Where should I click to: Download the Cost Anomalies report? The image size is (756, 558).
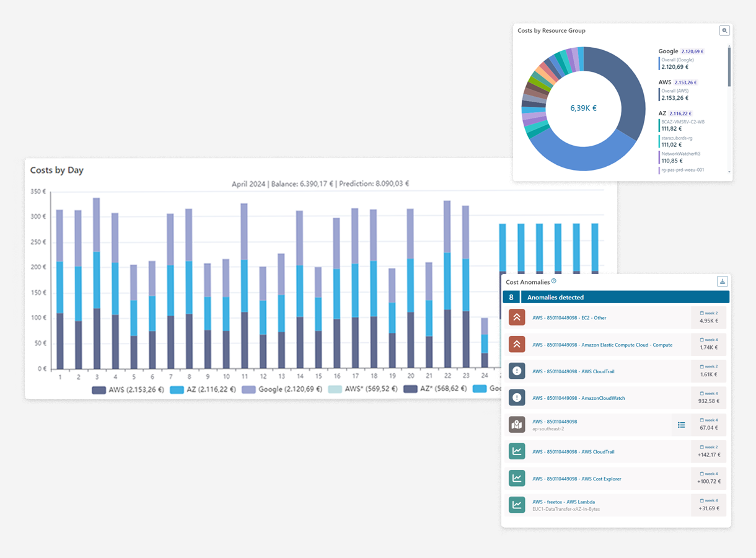tap(722, 281)
